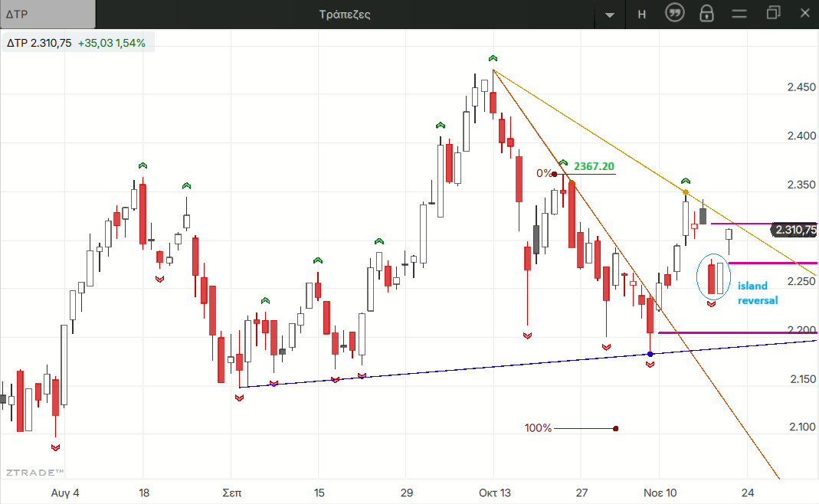The height and width of the screenshot is (504, 819).
Task: Click the Fibonacci 100% level label
Action: (x=538, y=428)
